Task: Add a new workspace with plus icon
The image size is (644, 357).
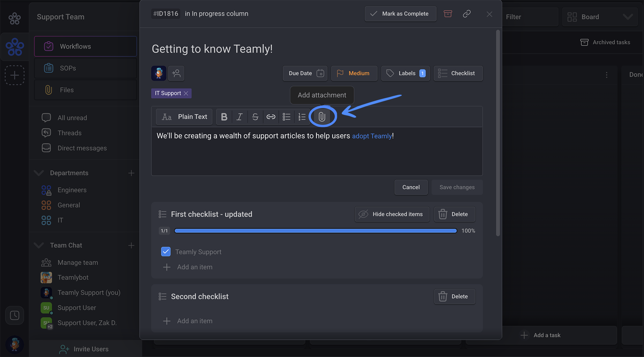Action: click(x=15, y=75)
